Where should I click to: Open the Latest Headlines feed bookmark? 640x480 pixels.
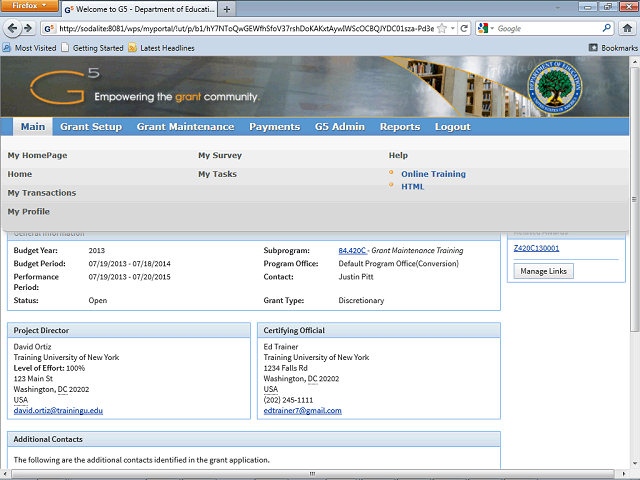161,48
